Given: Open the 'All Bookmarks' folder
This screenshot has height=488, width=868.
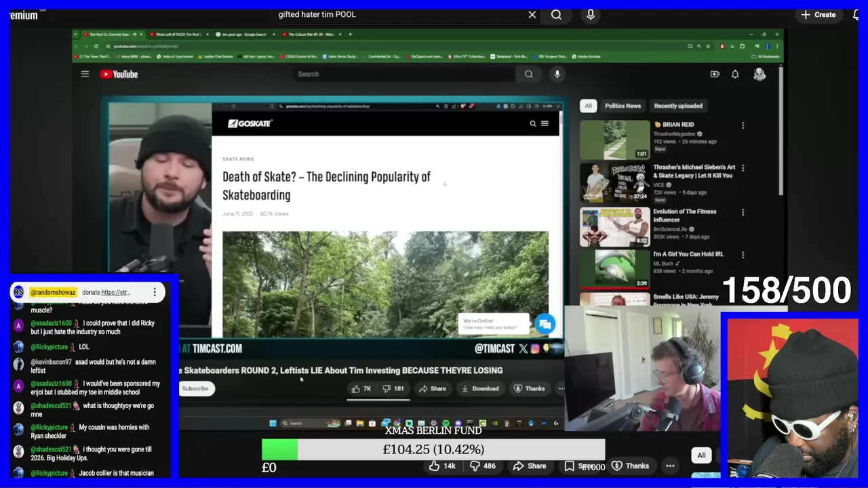Looking at the screenshot, I should 766,57.
